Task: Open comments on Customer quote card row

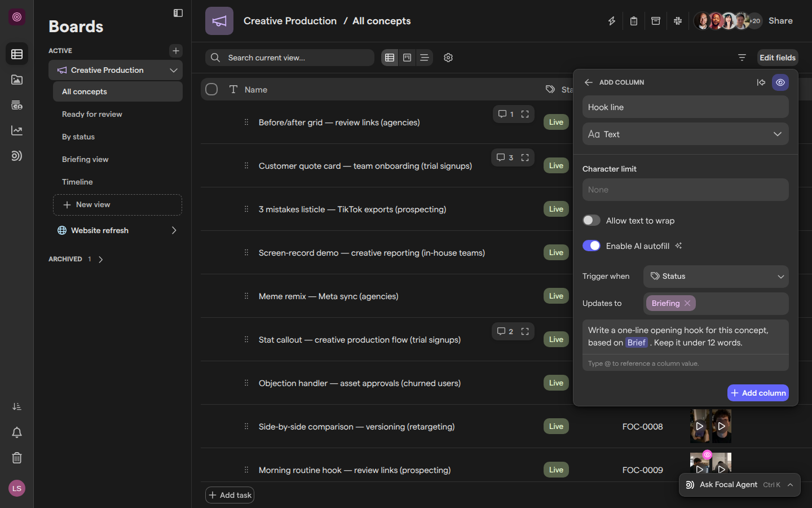Action: (x=505, y=157)
